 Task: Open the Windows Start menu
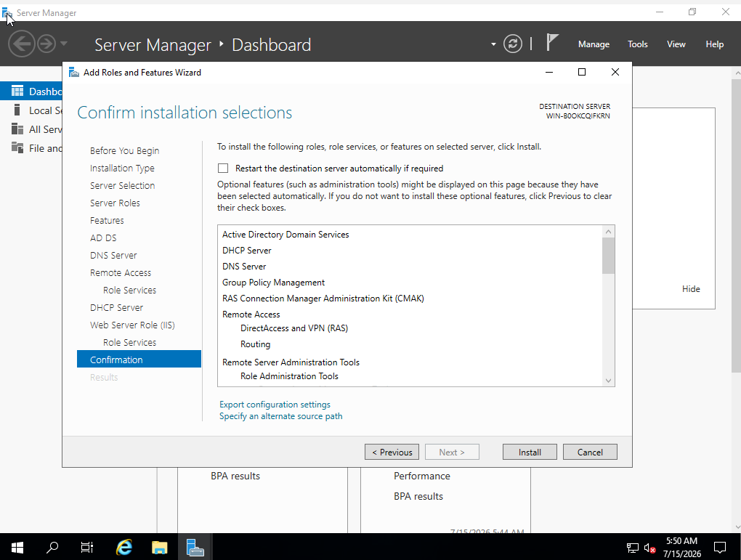(x=17, y=547)
